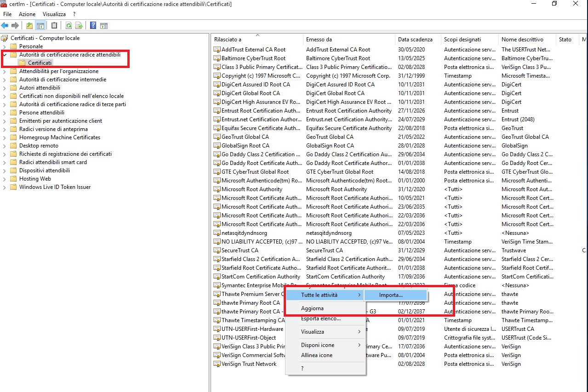
Task: Click the Trustwave descriptive name cell
Action: click(x=514, y=250)
